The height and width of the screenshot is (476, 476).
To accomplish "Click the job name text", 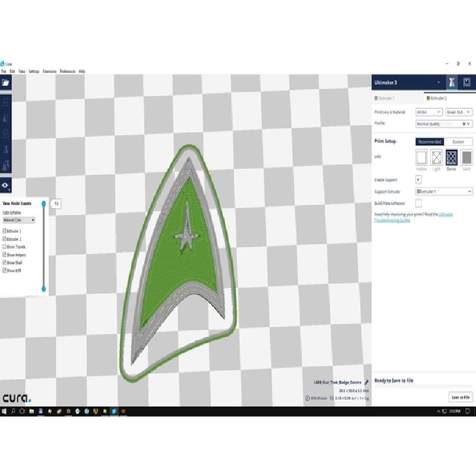I will coord(337,382).
